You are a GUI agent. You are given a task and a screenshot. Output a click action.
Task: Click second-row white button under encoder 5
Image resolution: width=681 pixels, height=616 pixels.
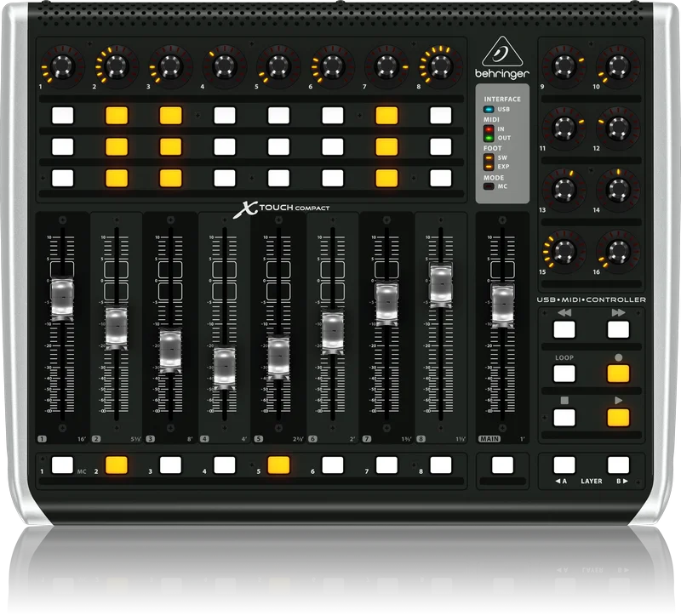(x=278, y=146)
